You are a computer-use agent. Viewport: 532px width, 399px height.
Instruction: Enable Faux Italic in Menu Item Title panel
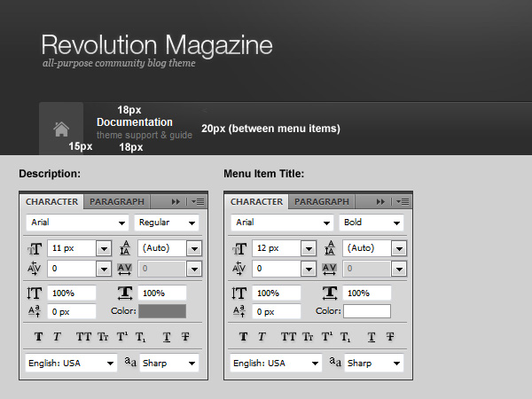pyautogui.click(x=262, y=337)
